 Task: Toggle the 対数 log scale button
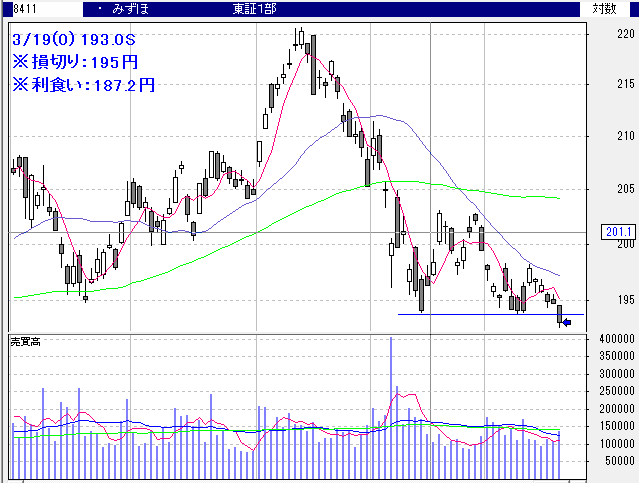(604, 9)
